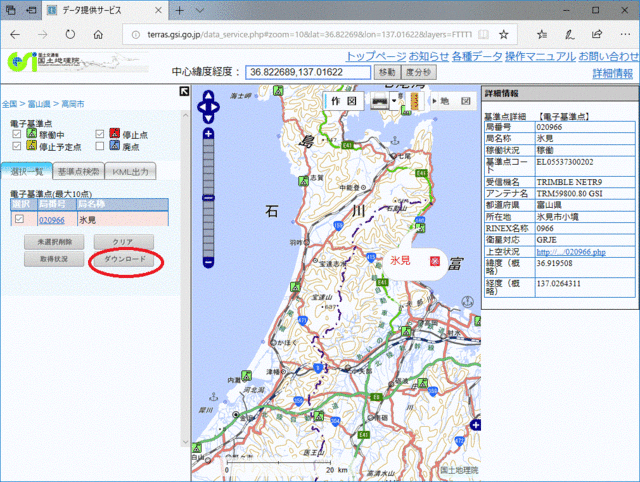
Task: Click the share icon in the browser toolbar
Action: coord(597,35)
